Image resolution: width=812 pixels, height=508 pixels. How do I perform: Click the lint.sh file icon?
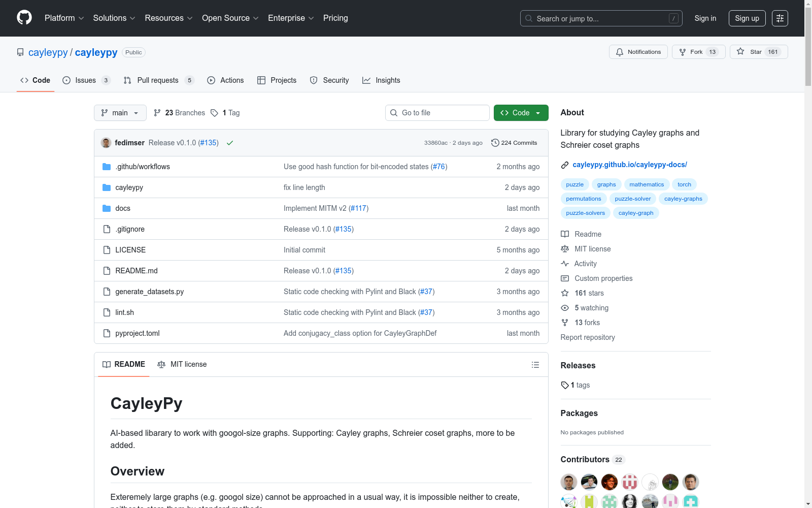coord(107,312)
